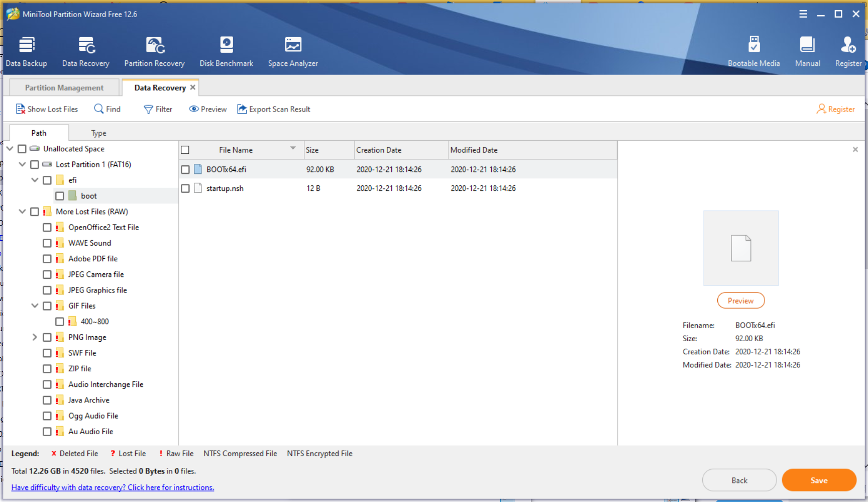Switch to the Path tab
The width and height of the screenshot is (868, 502).
[39, 133]
